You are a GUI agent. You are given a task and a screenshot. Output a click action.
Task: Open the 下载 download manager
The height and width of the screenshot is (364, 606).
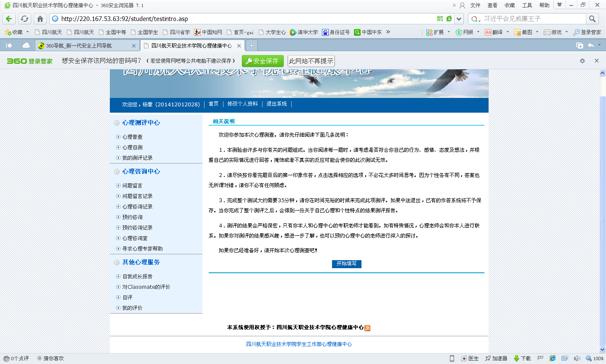(522, 359)
